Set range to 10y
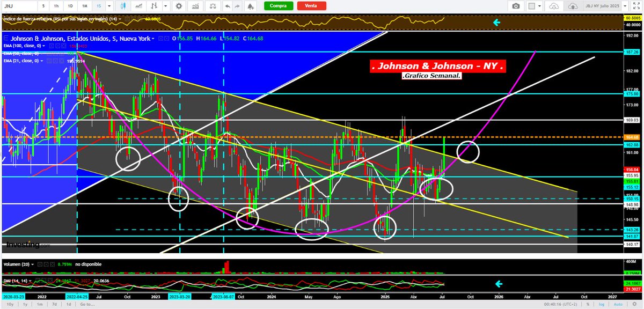This screenshot has width=644, height=309. click(x=10, y=304)
